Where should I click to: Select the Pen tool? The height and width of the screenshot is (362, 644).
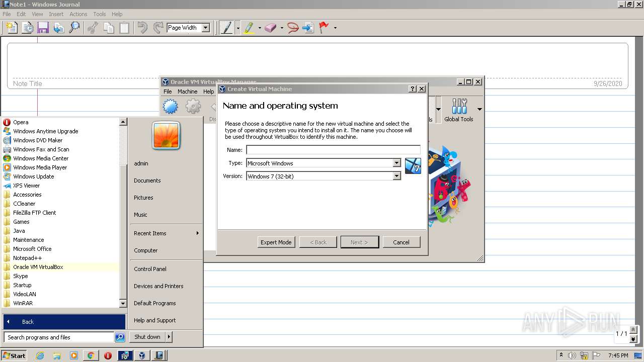[226, 28]
